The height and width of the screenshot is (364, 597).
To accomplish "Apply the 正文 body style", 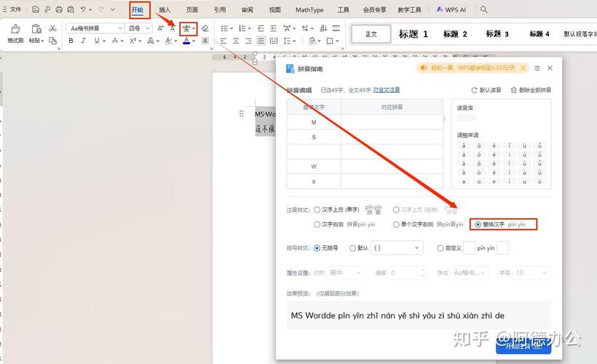I will [371, 34].
